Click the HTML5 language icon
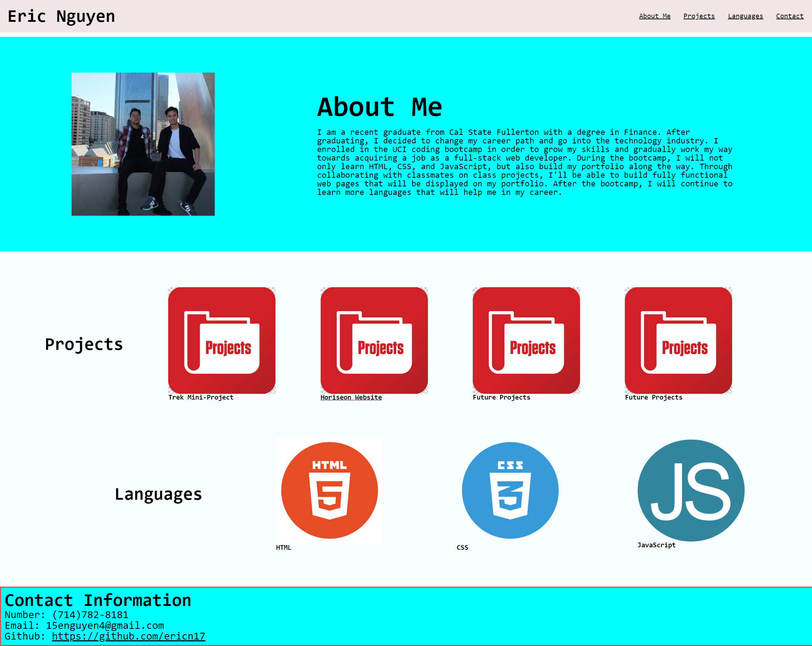 pyautogui.click(x=329, y=489)
